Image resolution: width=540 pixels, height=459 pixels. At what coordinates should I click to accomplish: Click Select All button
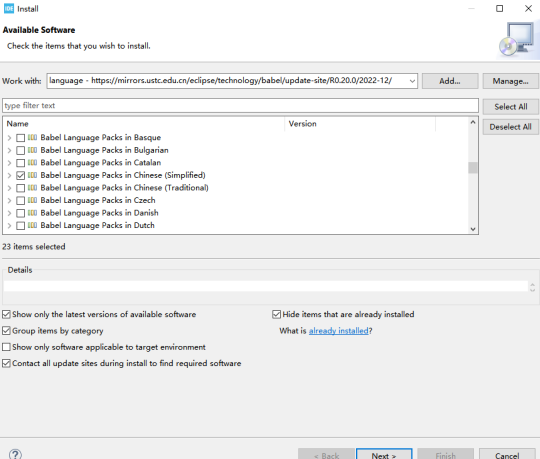510,107
